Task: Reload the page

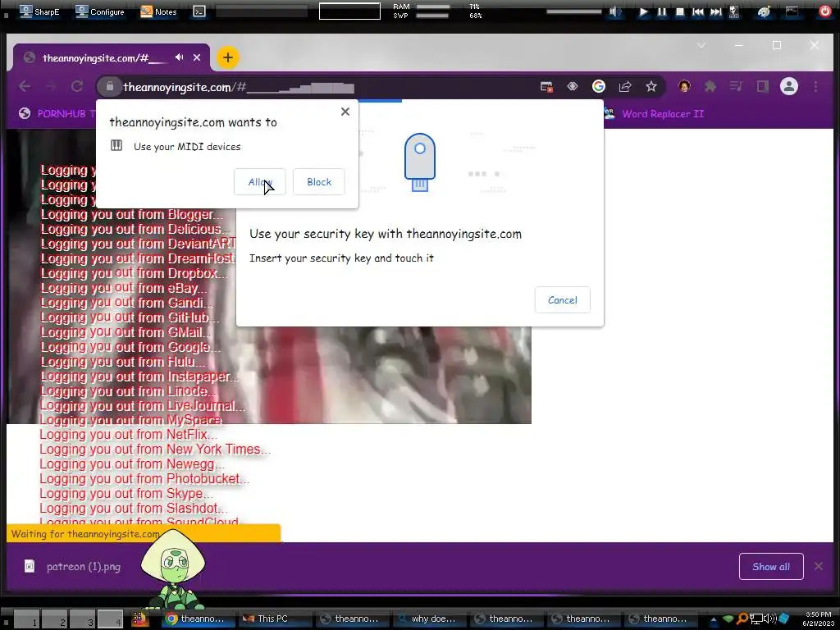Action: (77, 86)
